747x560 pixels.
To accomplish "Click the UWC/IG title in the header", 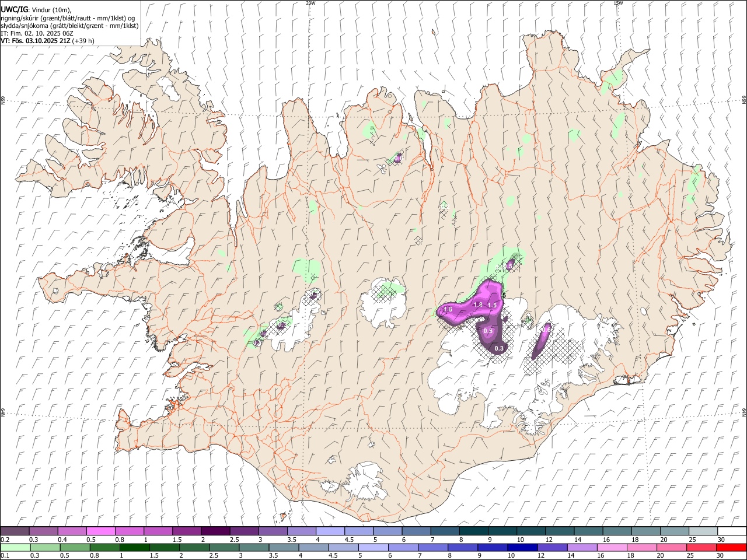I will coord(14,10).
